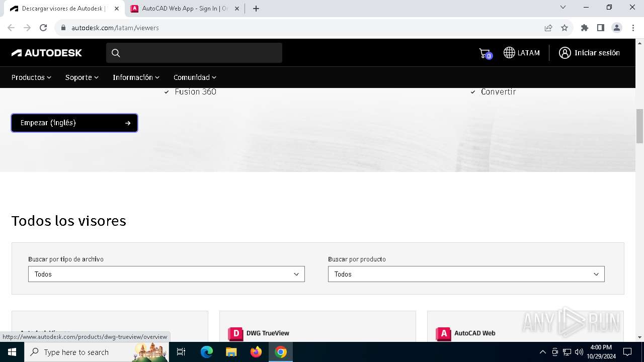644x362 pixels.
Task: Click the DWG TrueView product icon
Action: 235,334
